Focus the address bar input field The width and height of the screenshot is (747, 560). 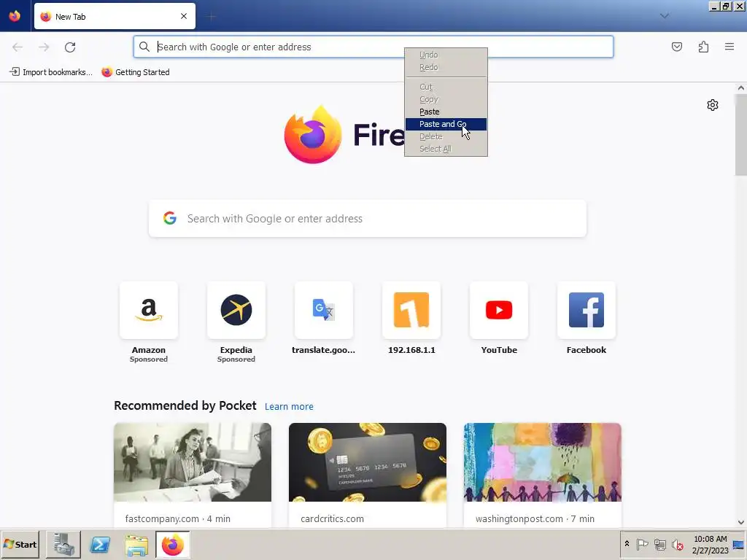point(373,47)
